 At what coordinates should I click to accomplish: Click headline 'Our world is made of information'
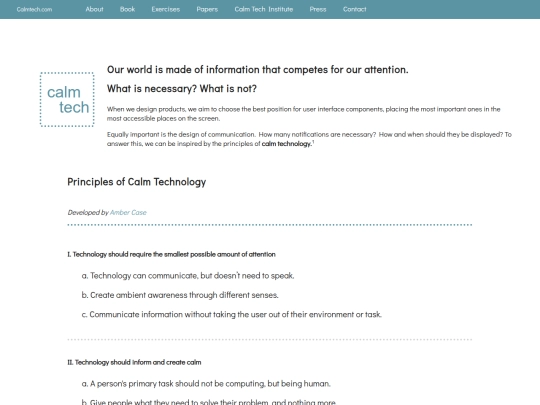258,70
